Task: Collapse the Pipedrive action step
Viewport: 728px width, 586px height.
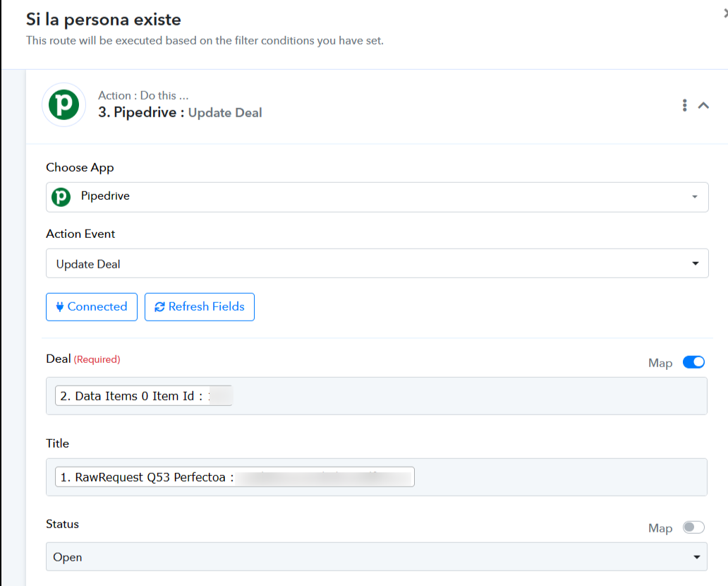Action: click(703, 105)
